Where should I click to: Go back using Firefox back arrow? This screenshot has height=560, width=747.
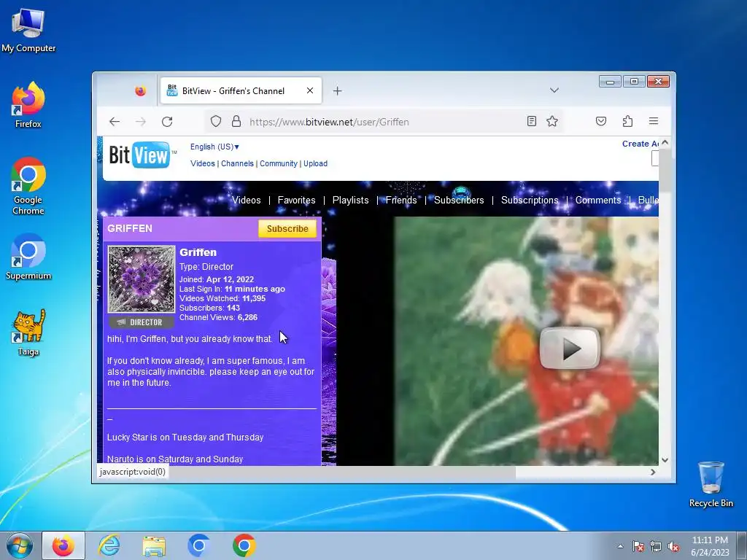(x=115, y=122)
